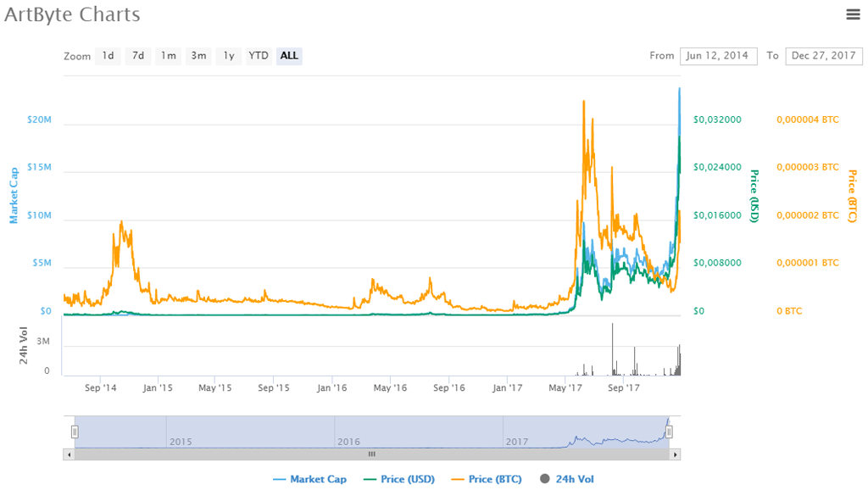Toggle Market Cap series in legend
The height and width of the screenshot is (490, 868).
(x=310, y=479)
